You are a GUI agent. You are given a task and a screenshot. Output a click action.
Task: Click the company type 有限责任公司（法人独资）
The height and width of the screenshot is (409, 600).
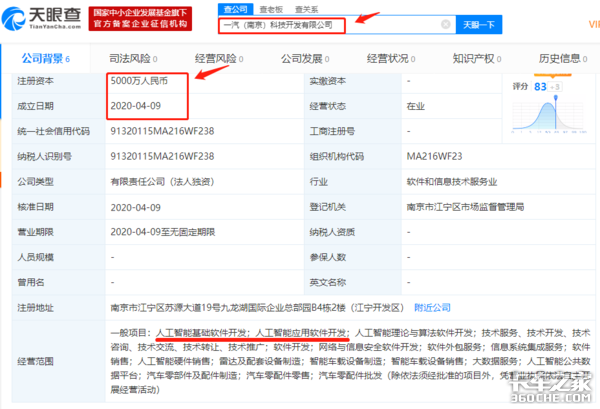click(162, 182)
